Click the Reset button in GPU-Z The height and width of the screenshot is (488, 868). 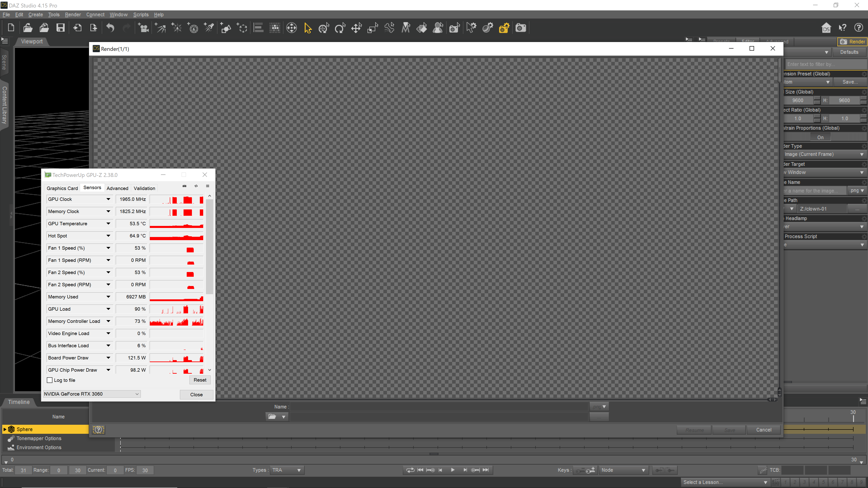click(x=200, y=380)
